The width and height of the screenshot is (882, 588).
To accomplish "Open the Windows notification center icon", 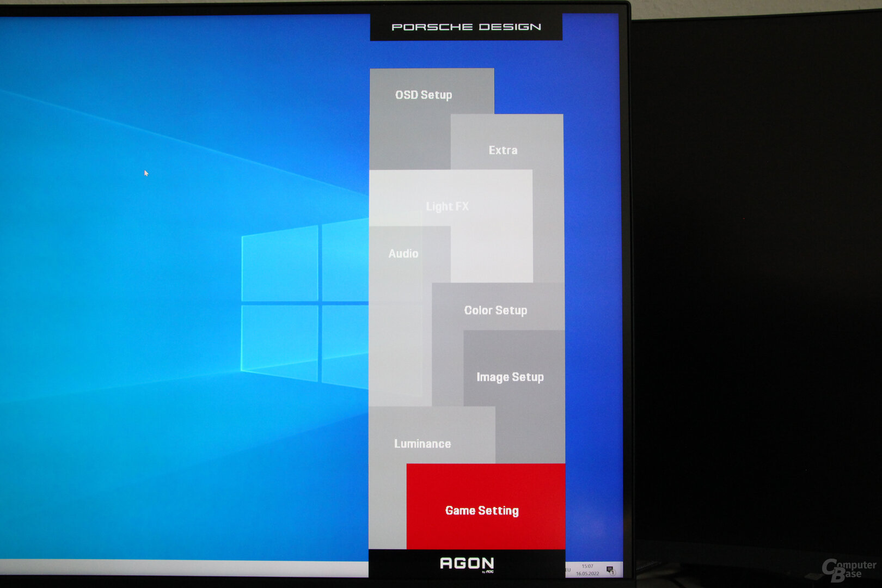I will 610,570.
